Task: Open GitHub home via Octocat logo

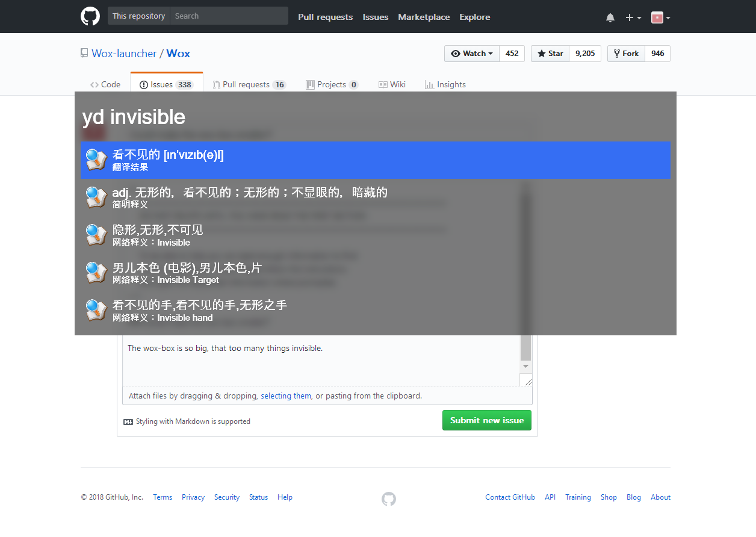Action: coord(90,16)
